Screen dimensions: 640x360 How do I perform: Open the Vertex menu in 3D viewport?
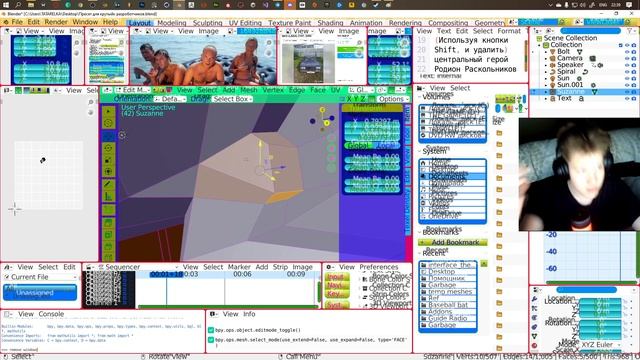[x=273, y=90]
